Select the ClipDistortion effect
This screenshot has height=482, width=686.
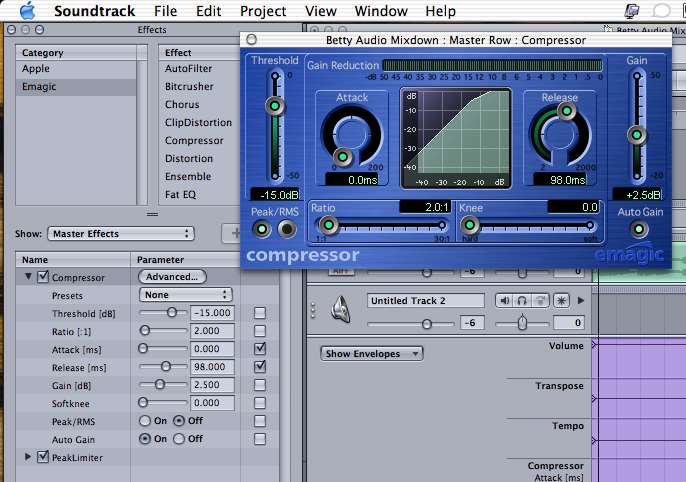point(198,122)
